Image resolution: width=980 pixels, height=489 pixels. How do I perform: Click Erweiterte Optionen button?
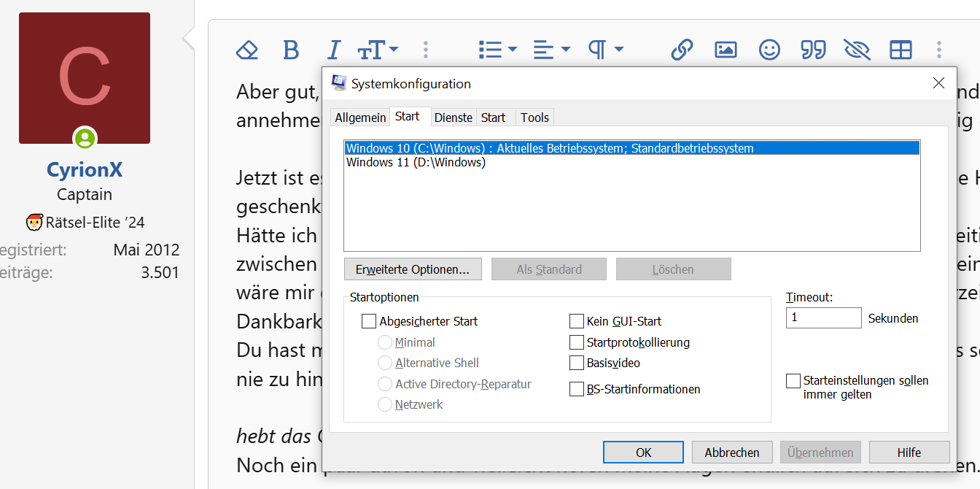tap(413, 269)
